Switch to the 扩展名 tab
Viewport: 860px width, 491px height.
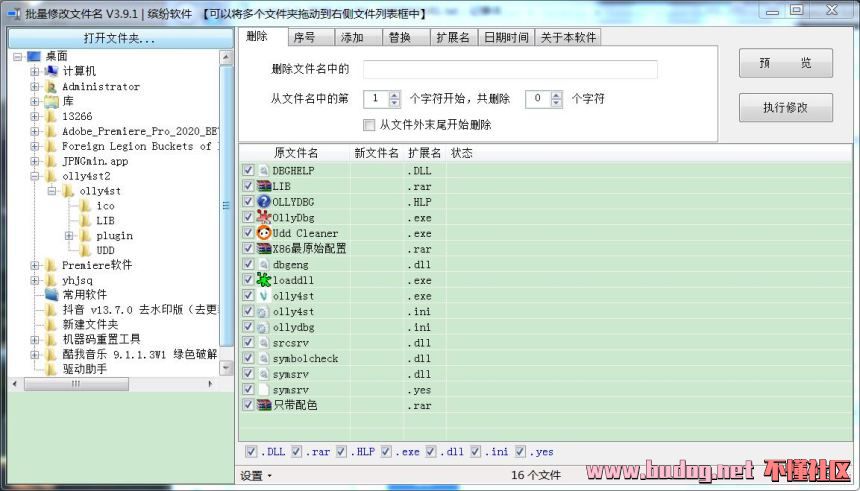453,37
